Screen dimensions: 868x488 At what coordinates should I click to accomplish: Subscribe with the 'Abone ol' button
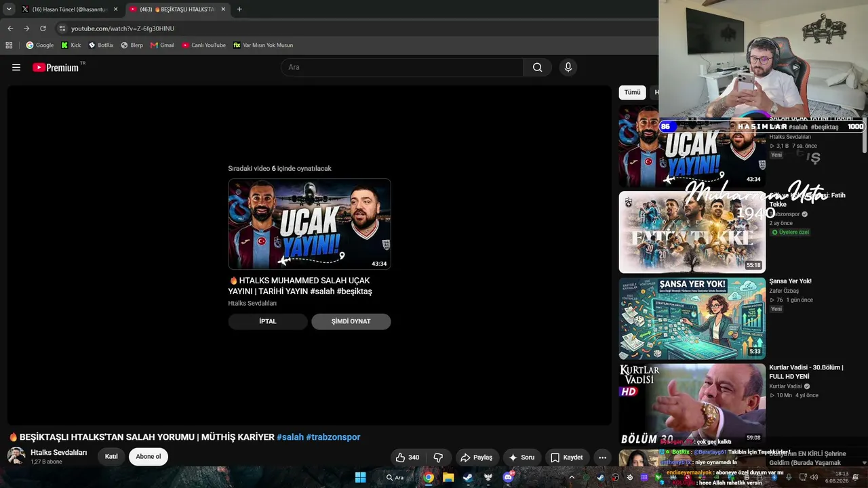(x=149, y=457)
